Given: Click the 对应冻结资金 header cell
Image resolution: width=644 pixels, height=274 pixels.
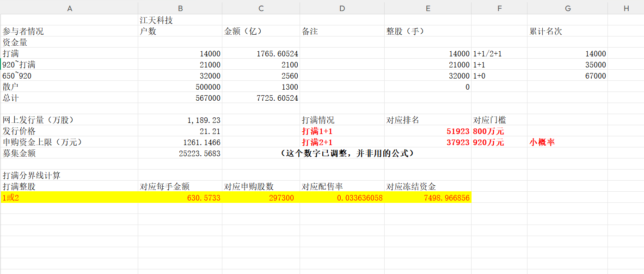Looking at the screenshot, I should click(428, 187).
